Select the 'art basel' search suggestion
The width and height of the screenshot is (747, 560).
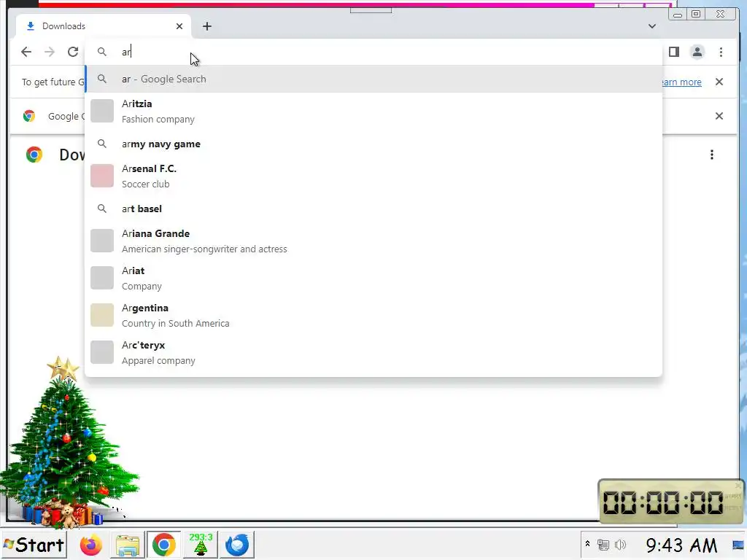coord(373,209)
